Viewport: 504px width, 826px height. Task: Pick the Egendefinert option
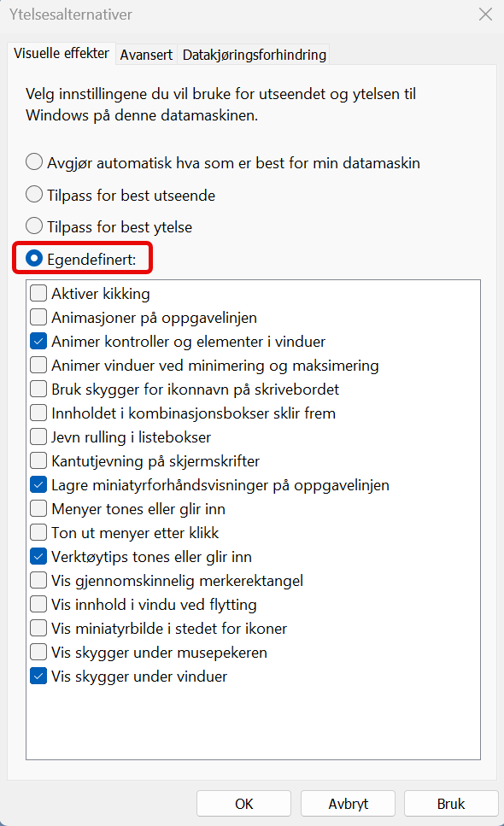coord(32,258)
